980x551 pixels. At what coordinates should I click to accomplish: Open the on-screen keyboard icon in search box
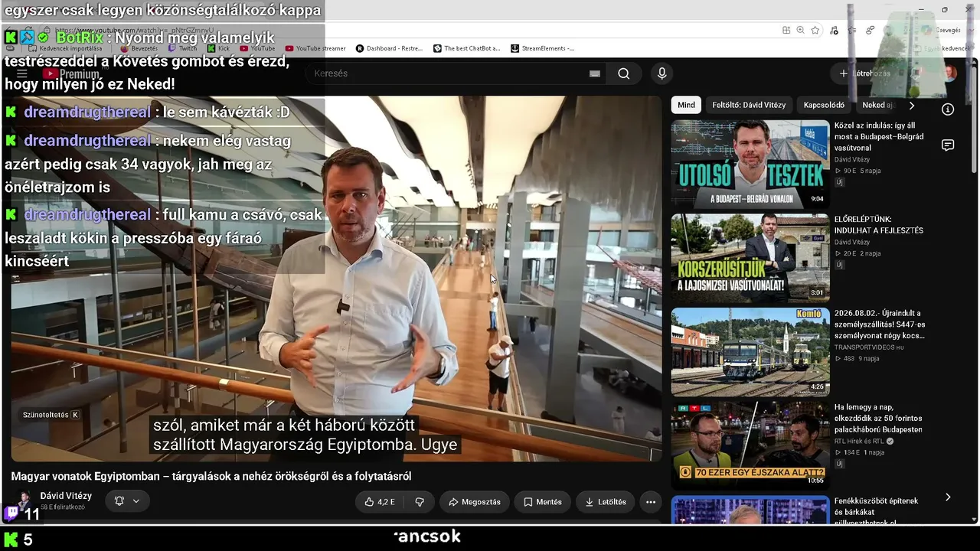click(x=595, y=73)
